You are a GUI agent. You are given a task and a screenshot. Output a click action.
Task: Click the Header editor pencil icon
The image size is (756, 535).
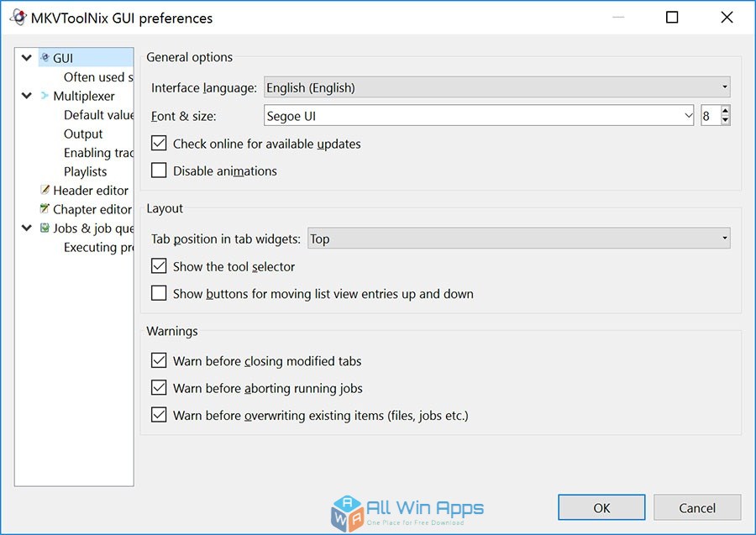click(x=45, y=190)
